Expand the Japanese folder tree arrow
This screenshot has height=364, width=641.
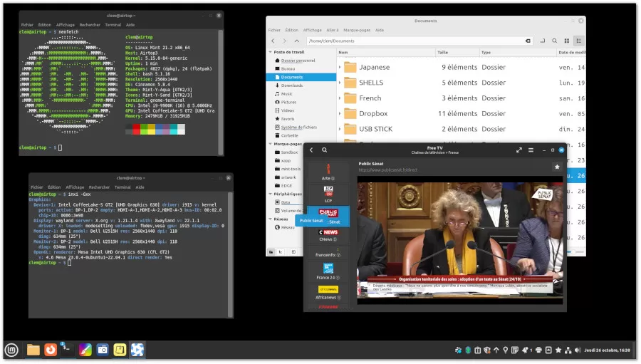340,67
